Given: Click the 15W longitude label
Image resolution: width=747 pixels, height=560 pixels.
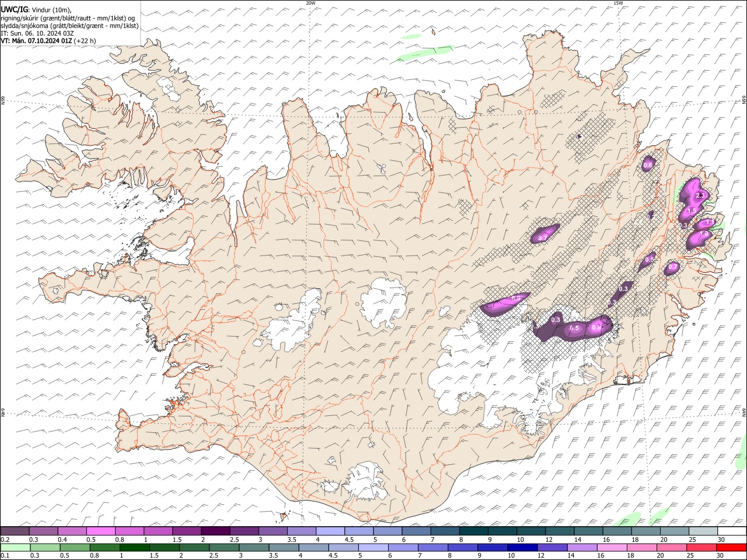Looking at the screenshot, I should [x=618, y=3].
